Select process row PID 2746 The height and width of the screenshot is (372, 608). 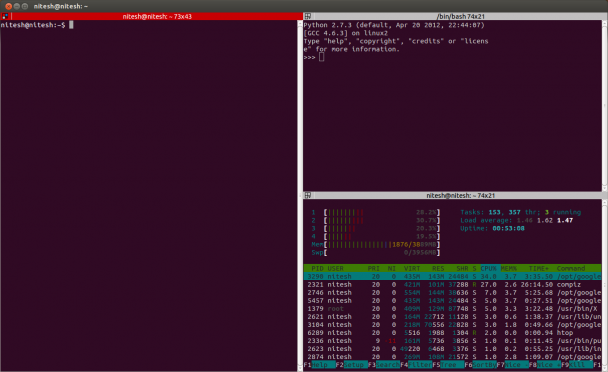pyautogui.click(x=452, y=292)
